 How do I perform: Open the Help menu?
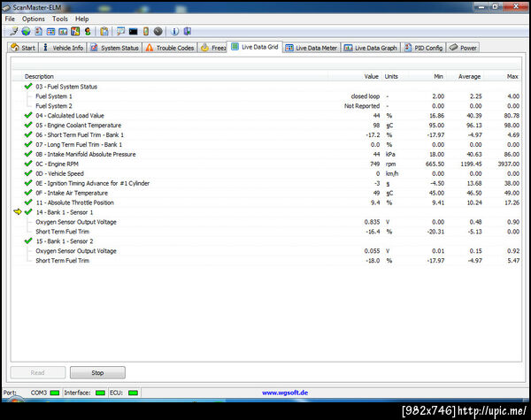[x=81, y=19]
